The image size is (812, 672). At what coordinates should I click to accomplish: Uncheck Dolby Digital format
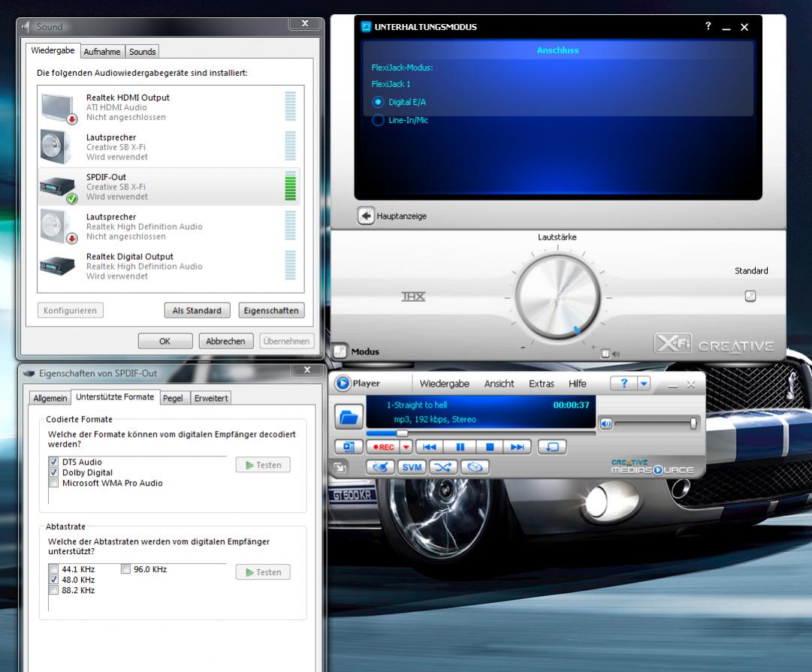pyautogui.click(x=53, y=472)
